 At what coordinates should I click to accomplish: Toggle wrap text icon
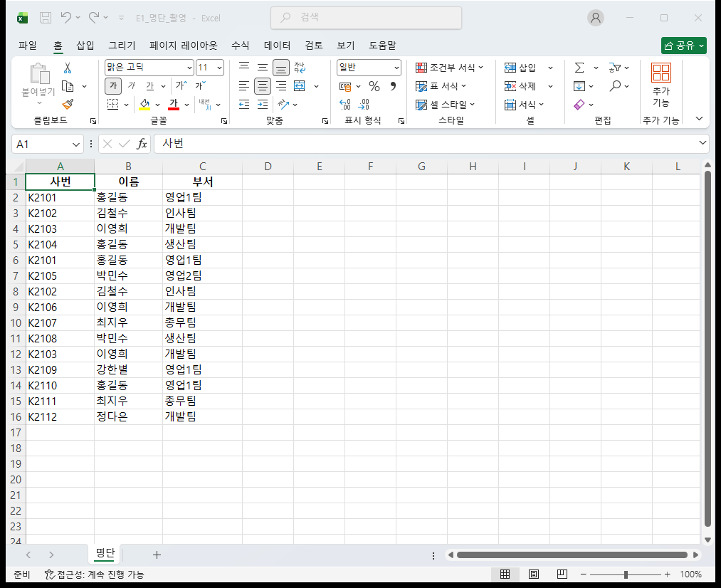click(300, 68)
